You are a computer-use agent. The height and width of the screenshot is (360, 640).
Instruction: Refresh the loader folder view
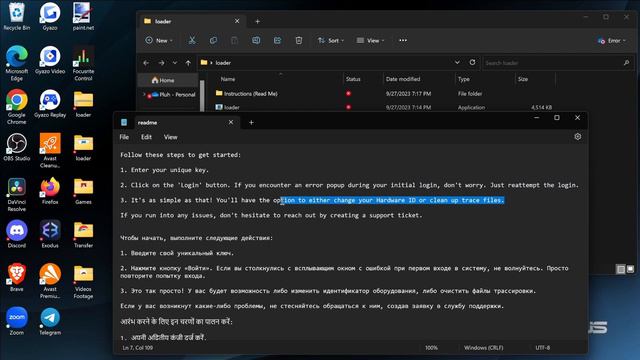[472, 62]
